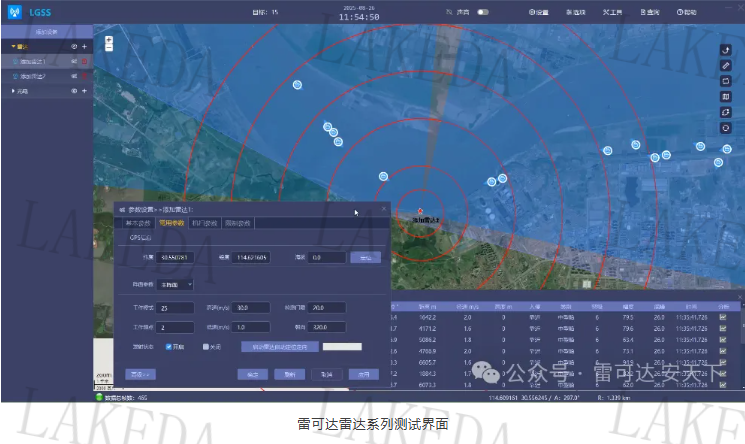Viewport: 745px width, 444px height.
Task: Click chart icon in table row 4171.2
Action: [x=723, y=328]
